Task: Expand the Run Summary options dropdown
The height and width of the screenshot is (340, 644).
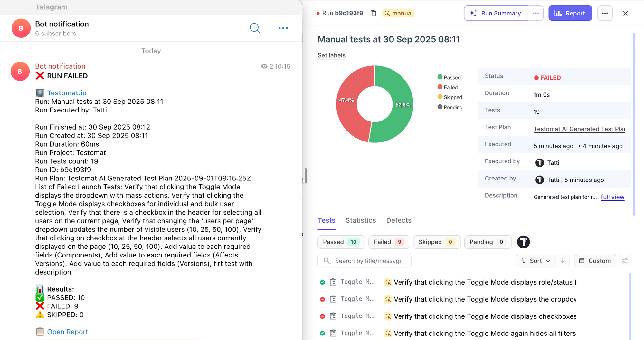Action: click(535, 13)
